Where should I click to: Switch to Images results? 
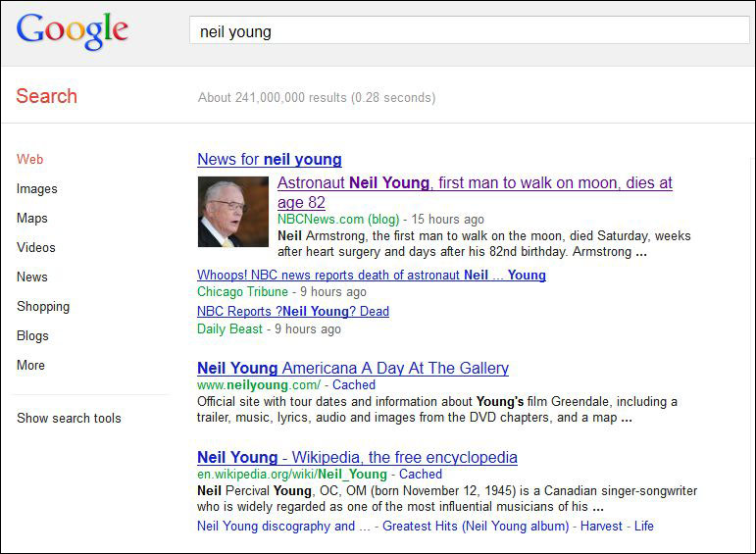click(x=36, y=188)
